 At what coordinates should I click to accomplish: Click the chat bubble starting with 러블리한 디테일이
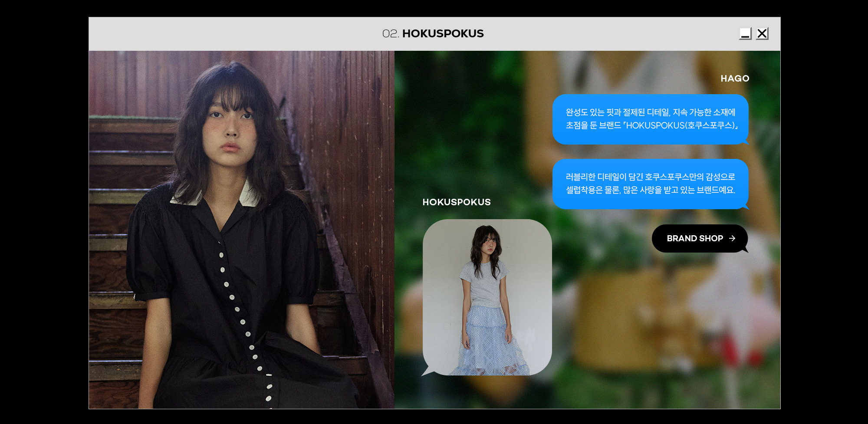[x=651, y=184]
